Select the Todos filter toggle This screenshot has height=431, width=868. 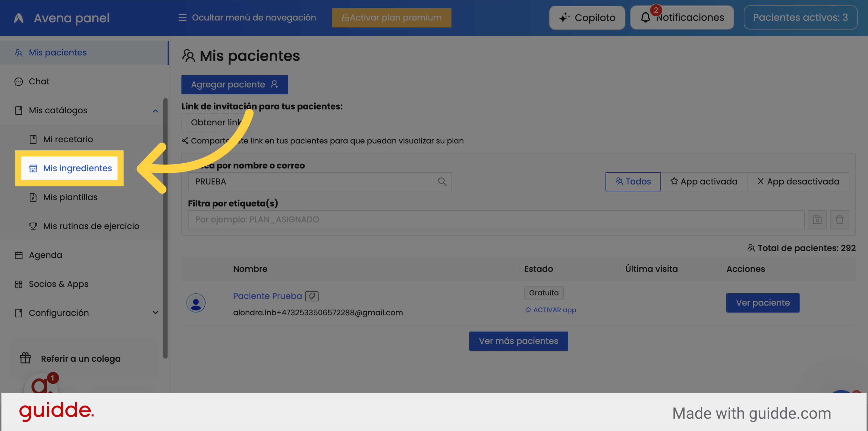tap(633, 182)
